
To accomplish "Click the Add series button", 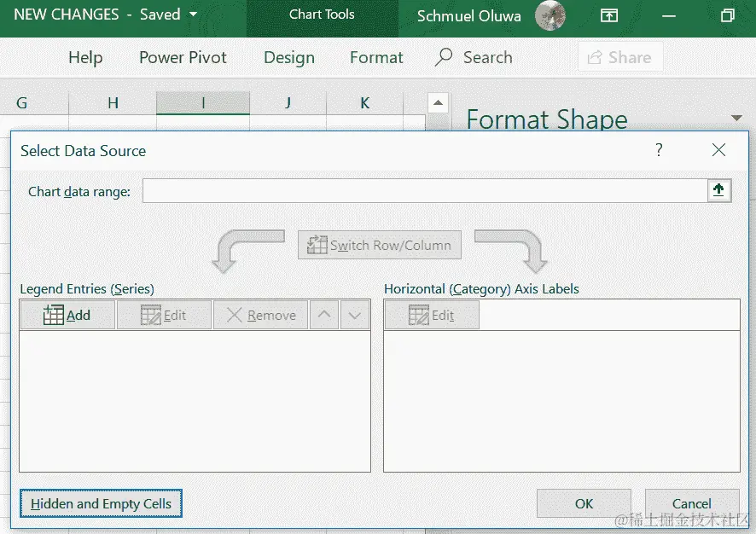I will pos(67,315).
